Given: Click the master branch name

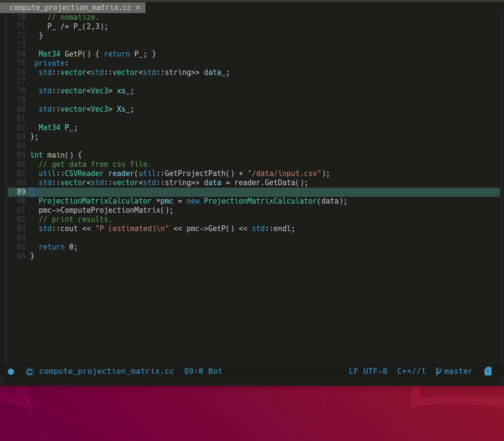Looking at the screenshot, I should coord(458,371).
